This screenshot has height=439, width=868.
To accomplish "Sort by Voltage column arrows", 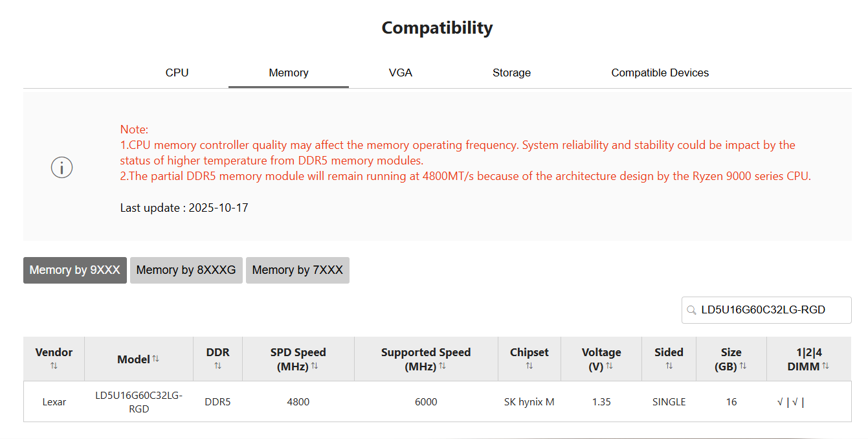I will point(610,366).
